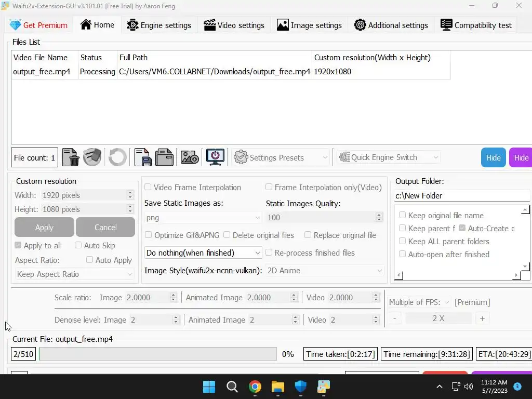
Task: Open the Engine settings tab
Action: pos(159,25)
